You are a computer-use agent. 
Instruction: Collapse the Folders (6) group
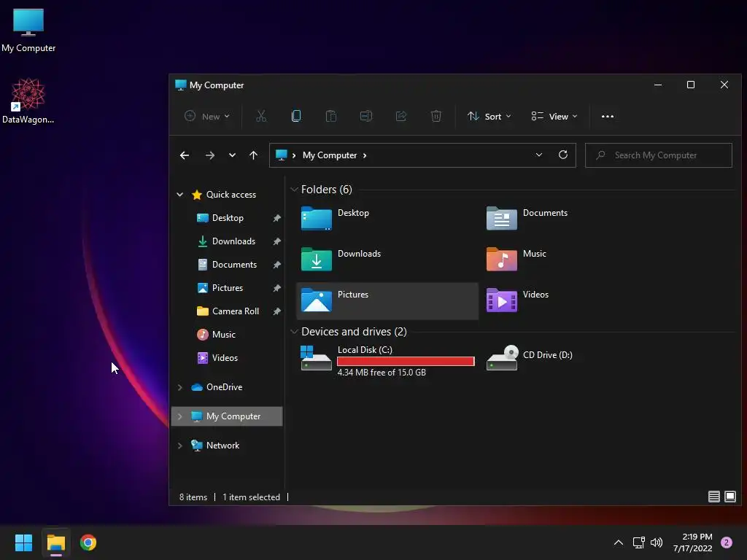point(294,190)
